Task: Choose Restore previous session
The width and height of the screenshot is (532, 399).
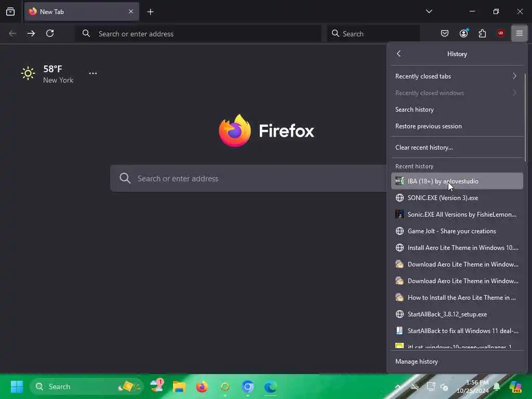Action: tap(457, 126)
